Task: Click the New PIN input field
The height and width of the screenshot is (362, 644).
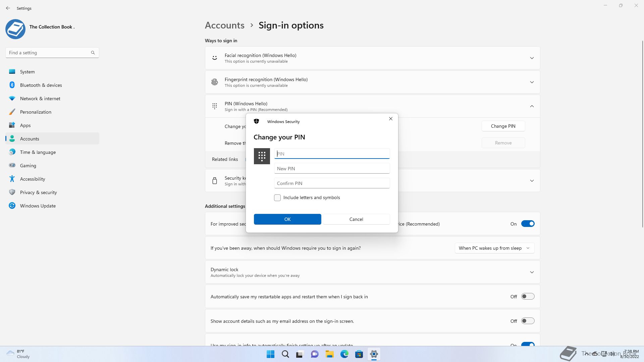Action: click(x=332, y=169)
